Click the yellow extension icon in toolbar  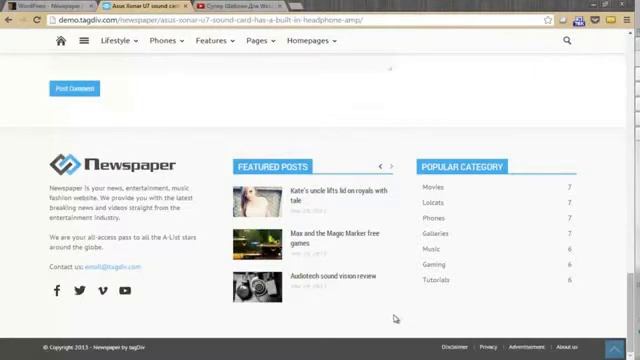[611, 20]
